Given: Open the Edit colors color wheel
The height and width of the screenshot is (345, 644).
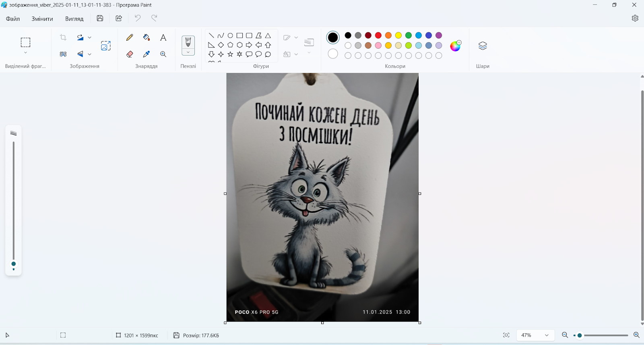Looking at the screenshot, I should pyautogui.click(x=456, y=46).
